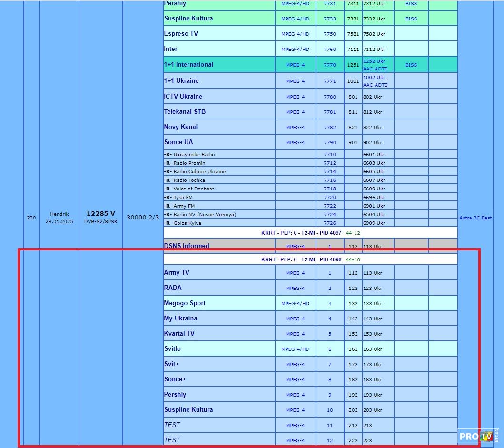This screenshot has width=504, height=448.
Task: Click the Sonce+ channel name
Action: tap(175, 379)
